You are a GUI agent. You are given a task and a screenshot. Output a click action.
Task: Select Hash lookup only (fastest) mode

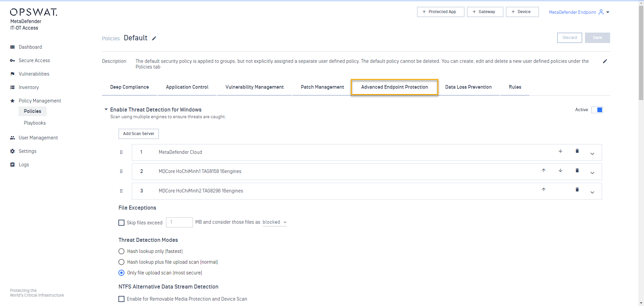(121, 251)
